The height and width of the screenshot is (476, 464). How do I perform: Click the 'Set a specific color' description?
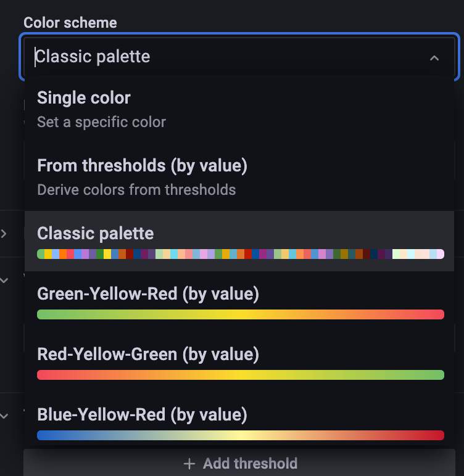point(101,122)
